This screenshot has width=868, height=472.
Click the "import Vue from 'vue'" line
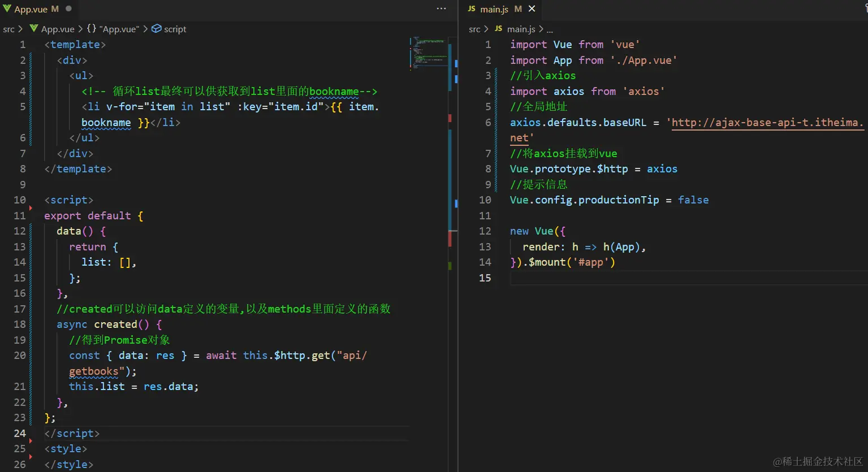coord(575,45)
